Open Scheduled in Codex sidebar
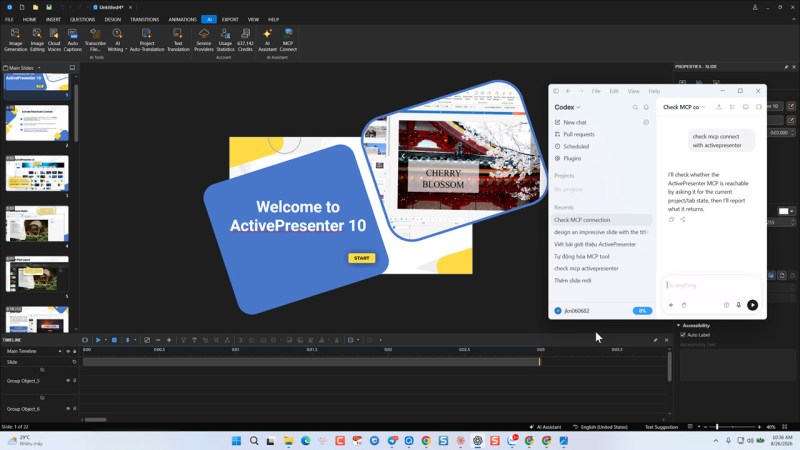The height and width of the screenshot is (450, 800). [x=576, y=146]
